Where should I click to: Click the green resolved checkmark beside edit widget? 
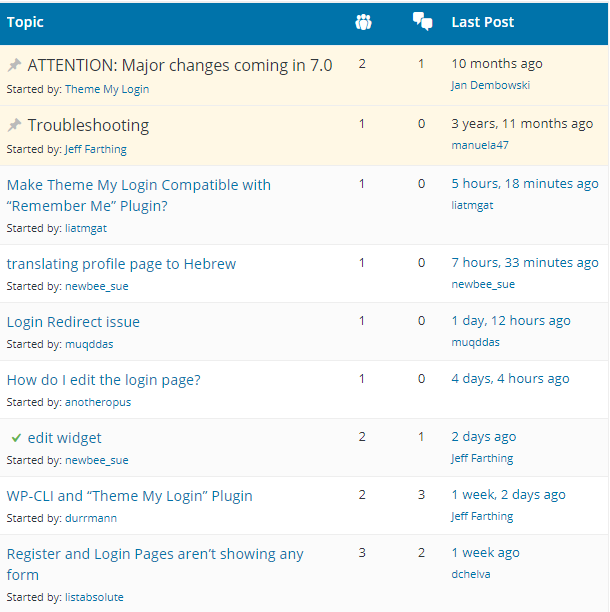pyautogui.click(x=16, y=438)
